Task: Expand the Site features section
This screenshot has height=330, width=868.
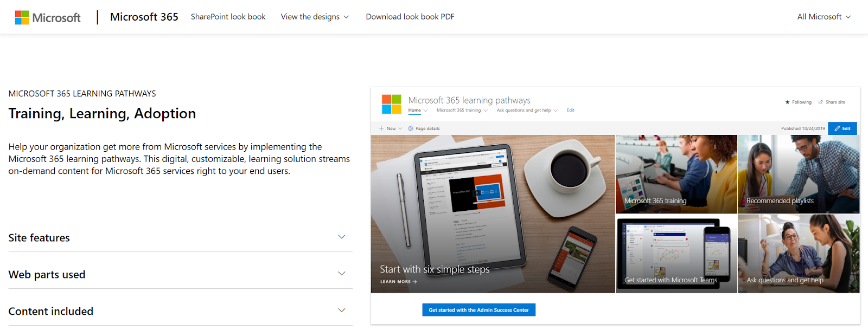Action: pyautogui.click(x=180, y=237)
